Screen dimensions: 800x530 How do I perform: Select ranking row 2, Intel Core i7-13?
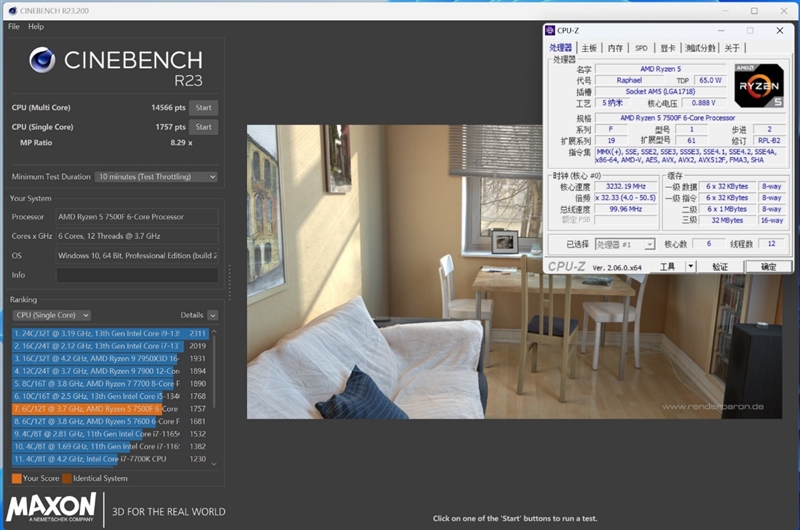(x=110, y=346)
